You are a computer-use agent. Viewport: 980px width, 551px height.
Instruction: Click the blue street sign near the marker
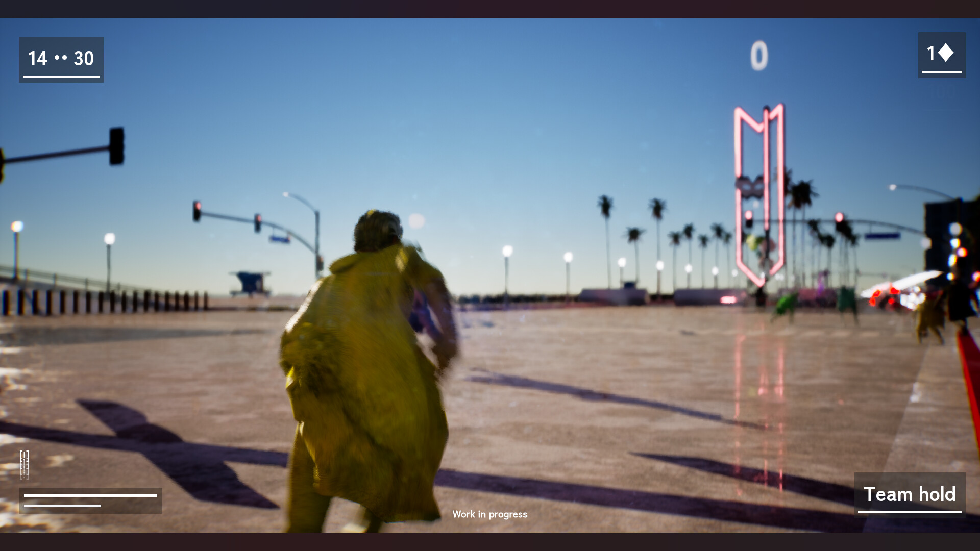(882, 236)
